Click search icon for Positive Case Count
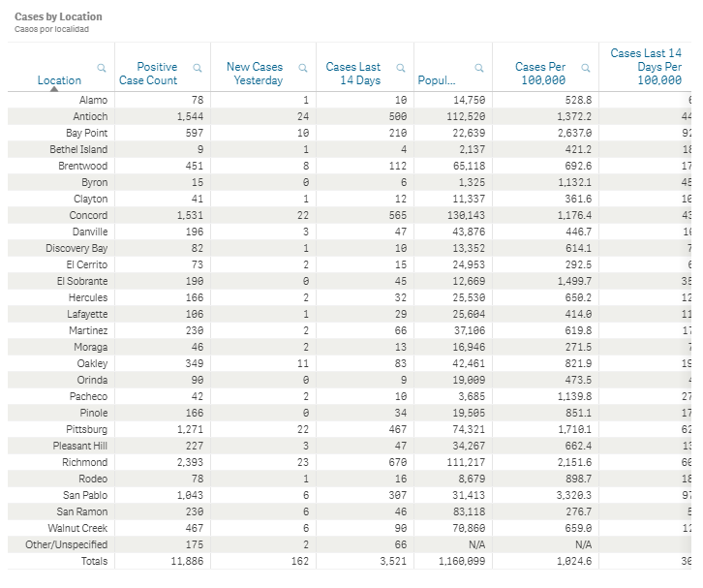This screenshot has width=703, height=588. (x=198, y=68)
